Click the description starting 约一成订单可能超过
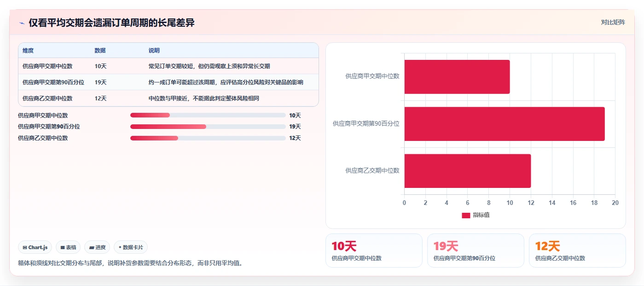 tap(226, 82)
